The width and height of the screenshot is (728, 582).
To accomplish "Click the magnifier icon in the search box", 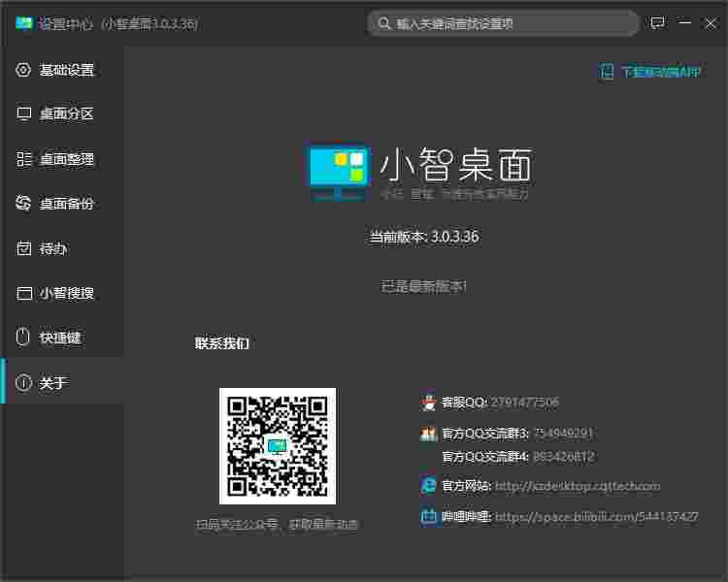I will (383, 22).
